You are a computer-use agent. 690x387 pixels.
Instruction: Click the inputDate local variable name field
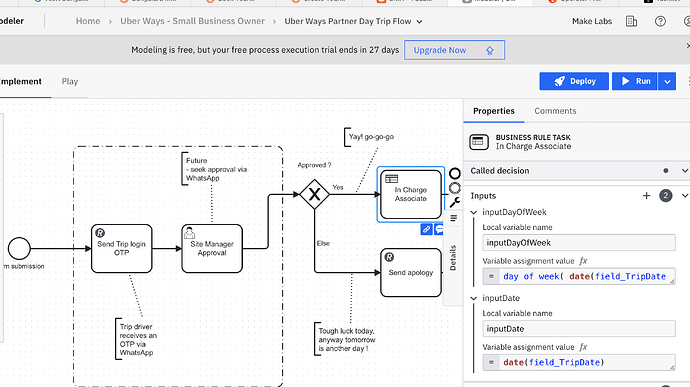point(579,329)
